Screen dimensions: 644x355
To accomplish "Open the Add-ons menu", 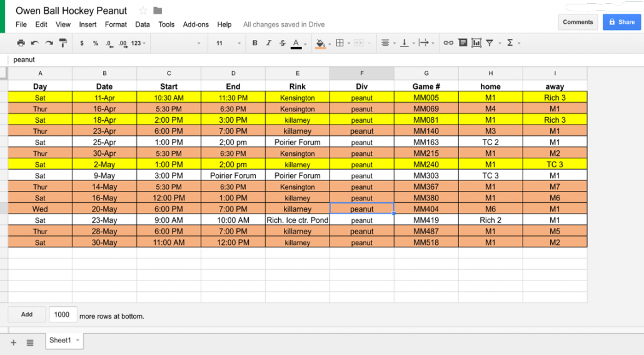I will coord(196,24).
